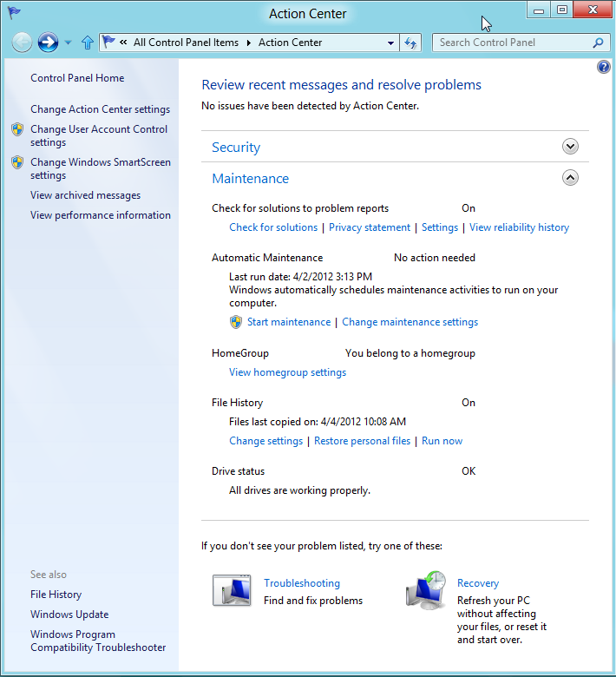
Task: Click Check for solutions link
Action: (x=273, y=227)
